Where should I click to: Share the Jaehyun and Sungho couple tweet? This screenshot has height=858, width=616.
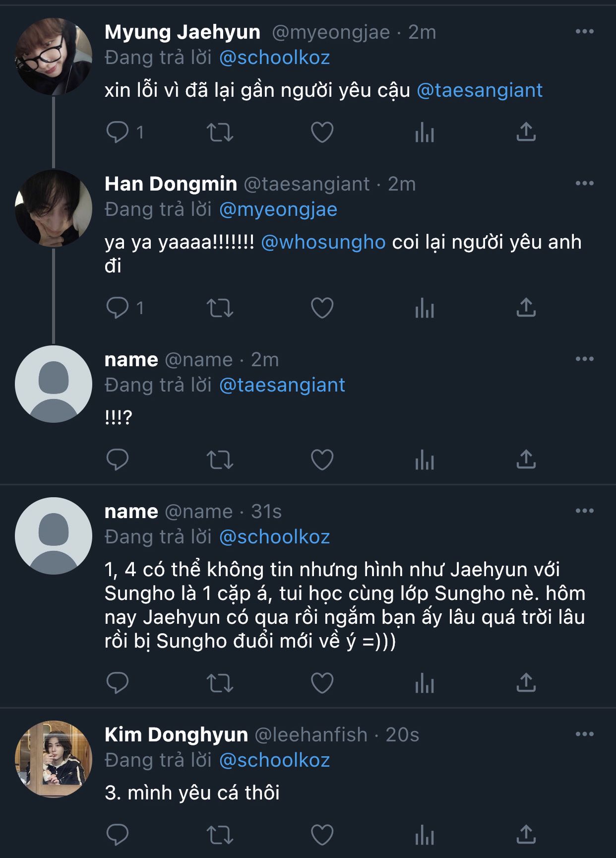point(526,683)
